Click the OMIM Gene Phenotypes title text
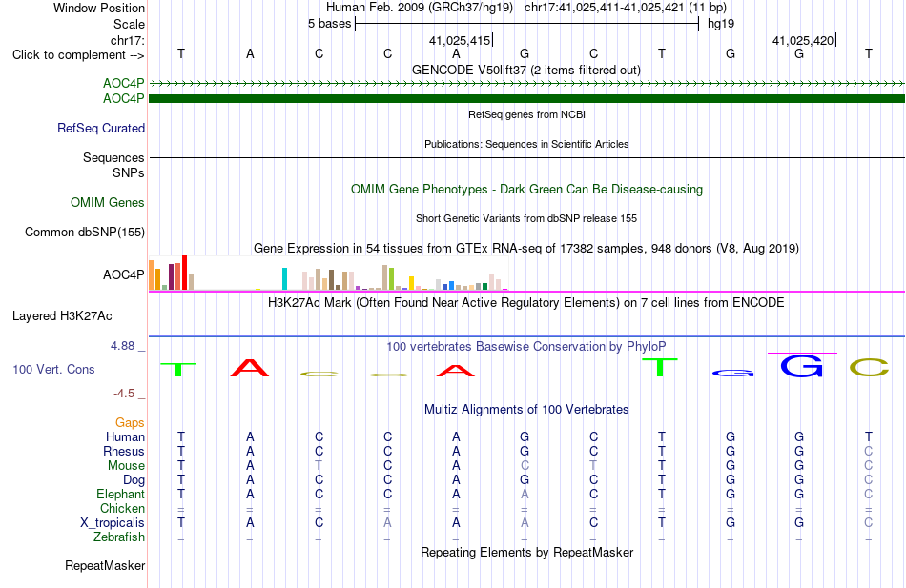The height and width of the screenshot is (588, 906). point(526,190)
